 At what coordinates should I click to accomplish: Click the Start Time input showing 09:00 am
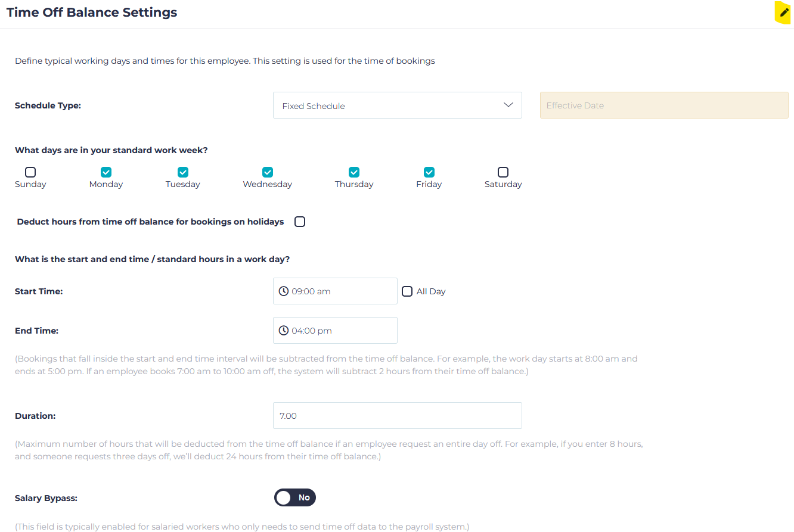click(x=335, y=291)
